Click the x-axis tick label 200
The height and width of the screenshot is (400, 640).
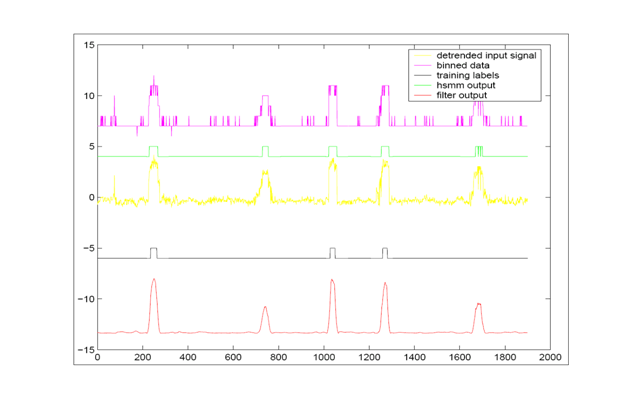click(x=142, y=358)
